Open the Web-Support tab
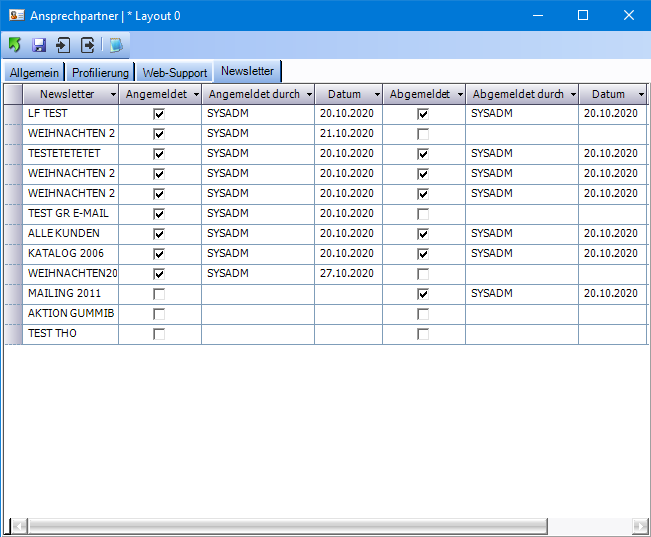 (x=175, y=73)
